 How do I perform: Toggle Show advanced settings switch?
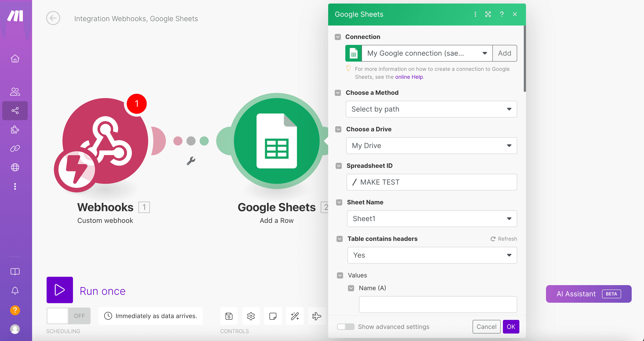coord(346,326)
